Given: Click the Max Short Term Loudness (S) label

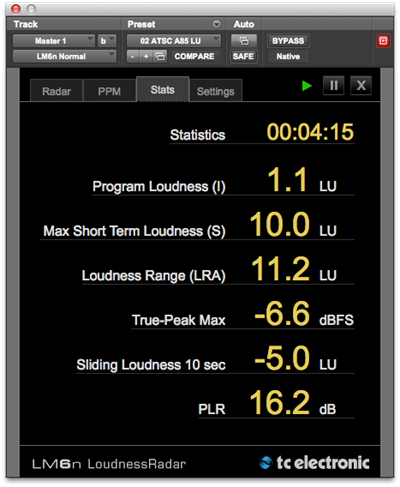Looking at the screenshot, I should [134, 231].
